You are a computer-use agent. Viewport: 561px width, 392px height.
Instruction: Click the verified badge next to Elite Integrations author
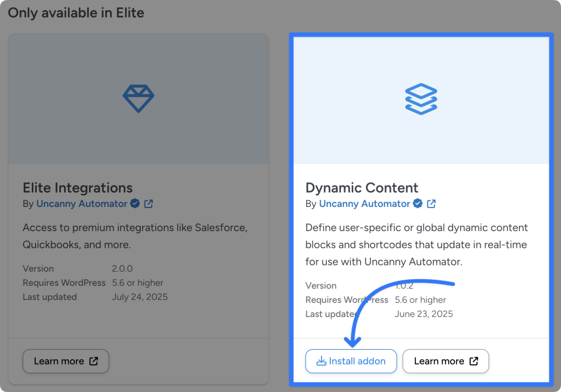(135, 203)
